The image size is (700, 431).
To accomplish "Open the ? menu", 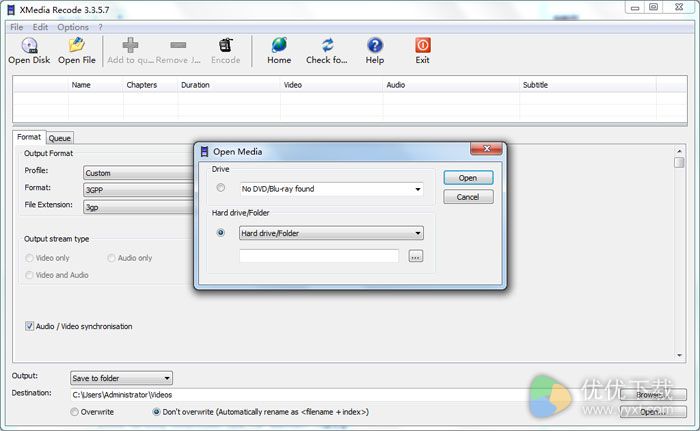I will tap(100, 27).
